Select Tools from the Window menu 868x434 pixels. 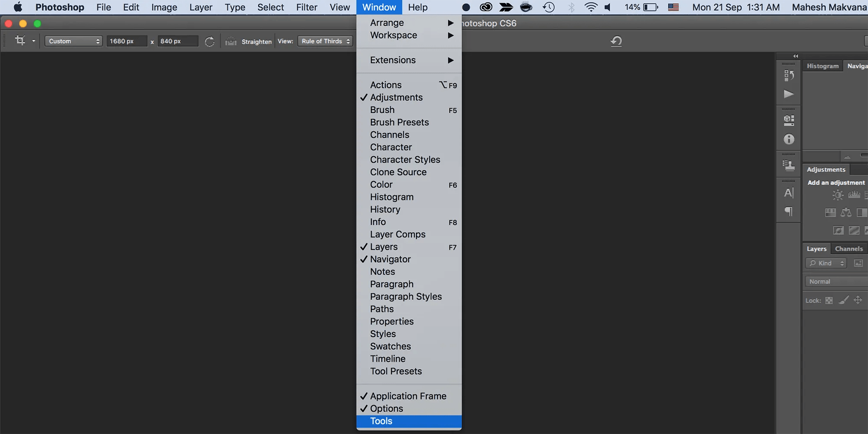point(381,421)
